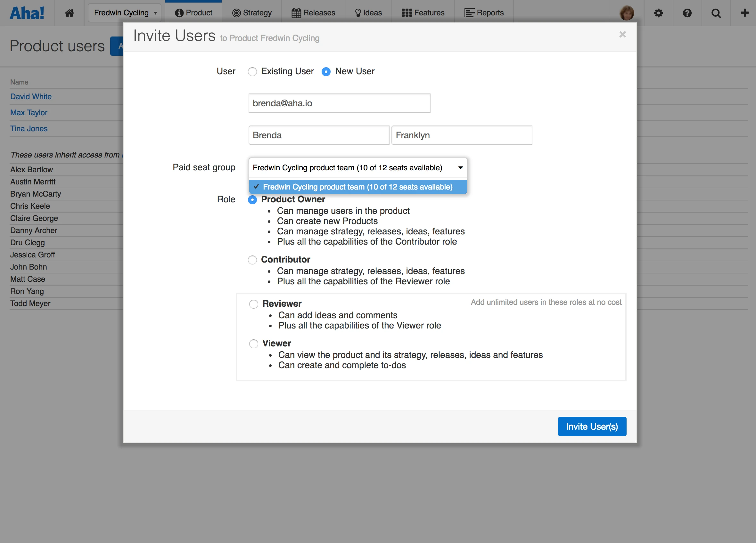Screen dimensions: 756x543
Task: Go to the Features tab
Action: (x=423, y=13)
